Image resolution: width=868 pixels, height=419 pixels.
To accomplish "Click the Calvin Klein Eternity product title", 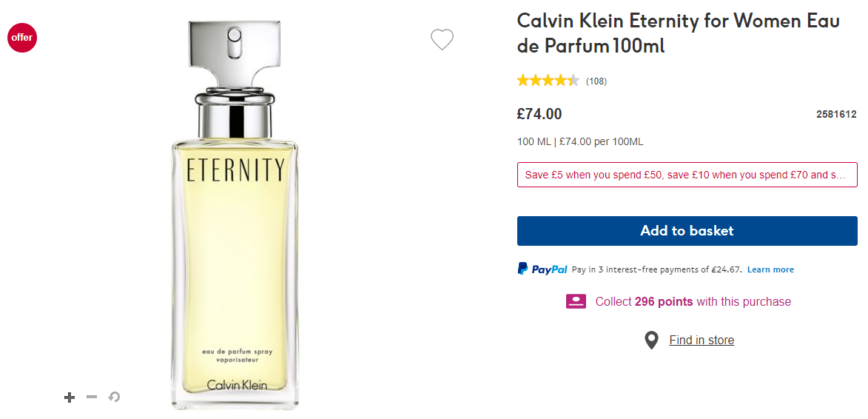I will 678,34.
